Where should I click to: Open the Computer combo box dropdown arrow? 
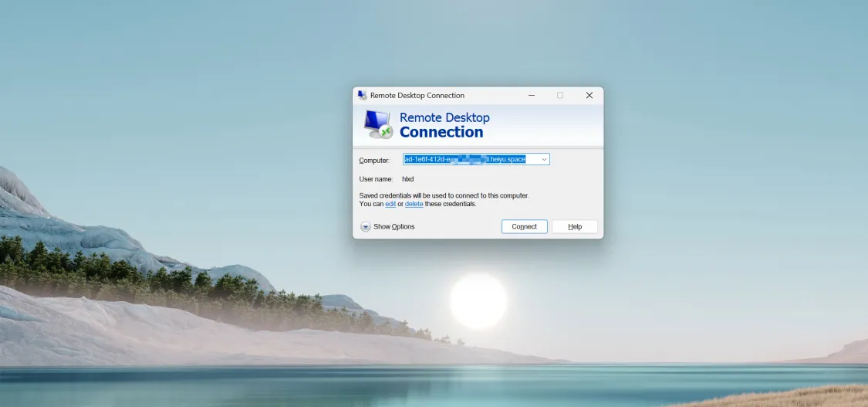(x=544, y=159)
